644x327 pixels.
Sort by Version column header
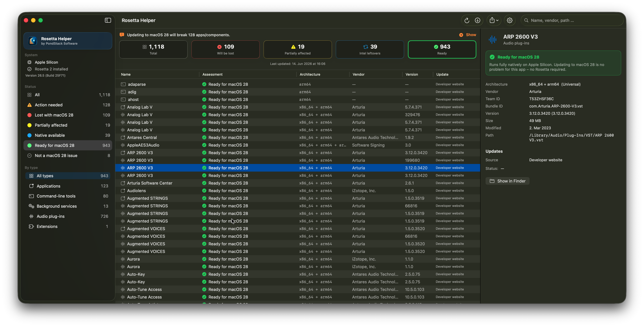[412, 74]
